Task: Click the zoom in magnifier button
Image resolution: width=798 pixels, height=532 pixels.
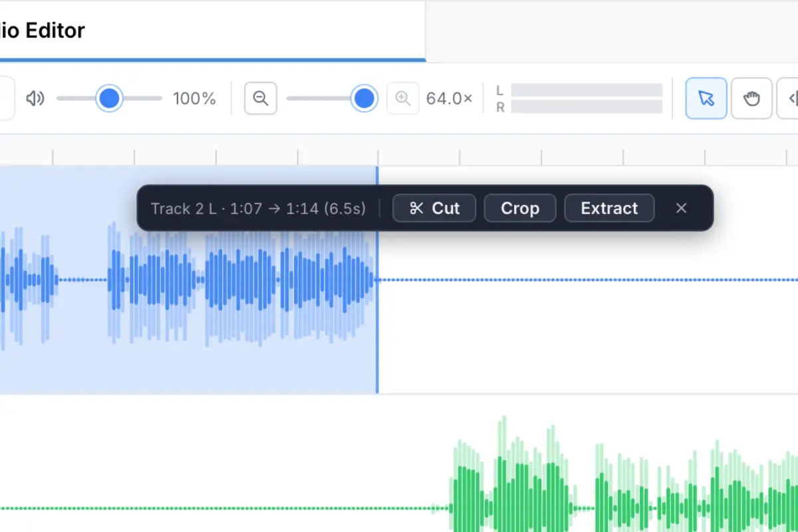Action: click(403, 98)
